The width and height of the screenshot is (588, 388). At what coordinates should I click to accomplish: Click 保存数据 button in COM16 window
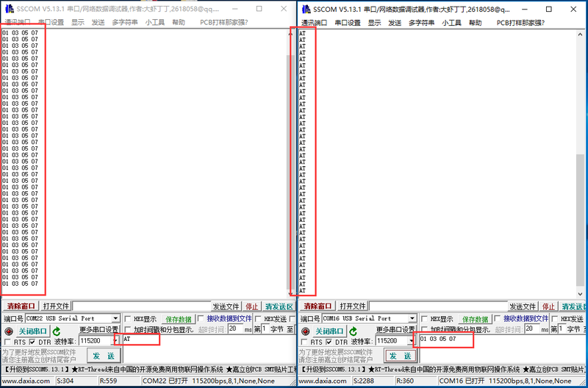[x=475, y=320]
